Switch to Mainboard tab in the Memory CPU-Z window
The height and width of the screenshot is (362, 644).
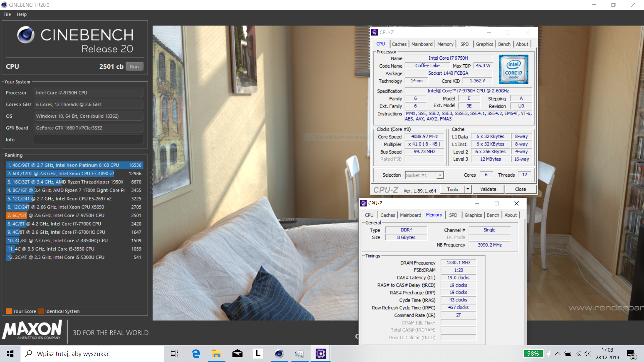click(411, 215)
